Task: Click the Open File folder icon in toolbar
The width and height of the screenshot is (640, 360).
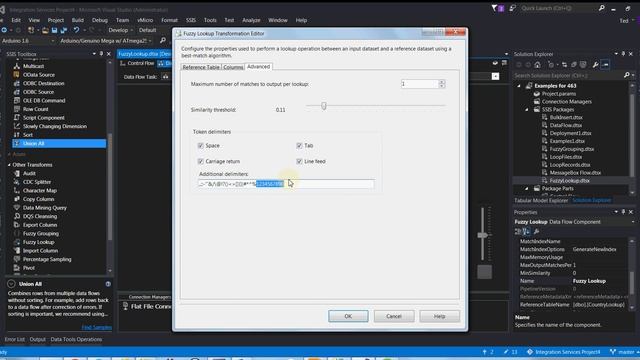Action: (45, 30)
